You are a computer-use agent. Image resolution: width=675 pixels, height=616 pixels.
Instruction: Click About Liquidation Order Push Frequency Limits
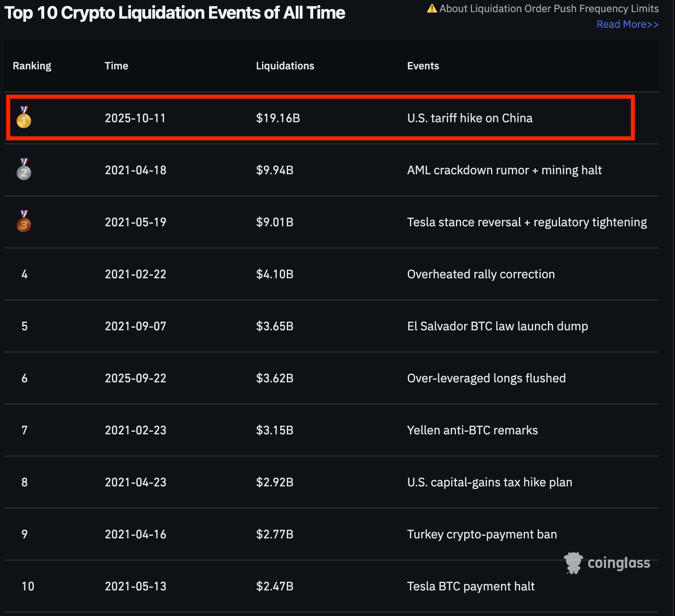click(x=549, y=9)
